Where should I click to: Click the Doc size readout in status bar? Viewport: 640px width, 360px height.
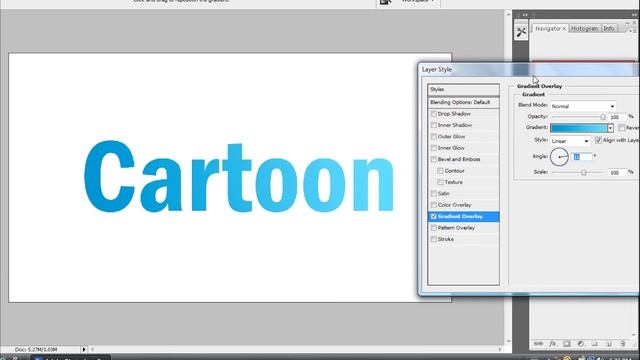[x=36, y=350]
